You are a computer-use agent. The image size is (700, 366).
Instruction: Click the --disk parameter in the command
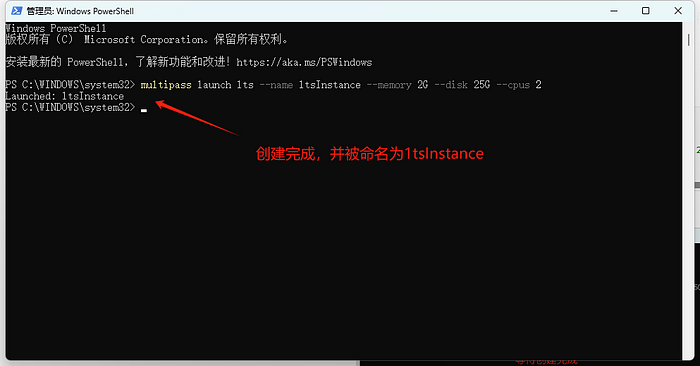pos(451,85)
